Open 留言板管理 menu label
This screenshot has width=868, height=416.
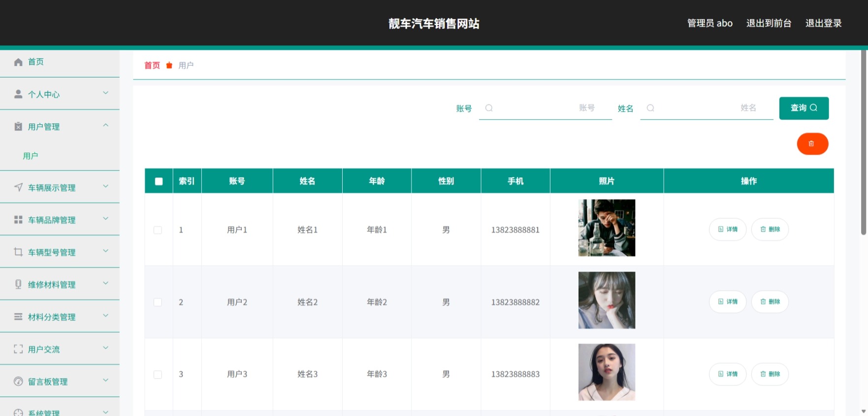[48, 381]
